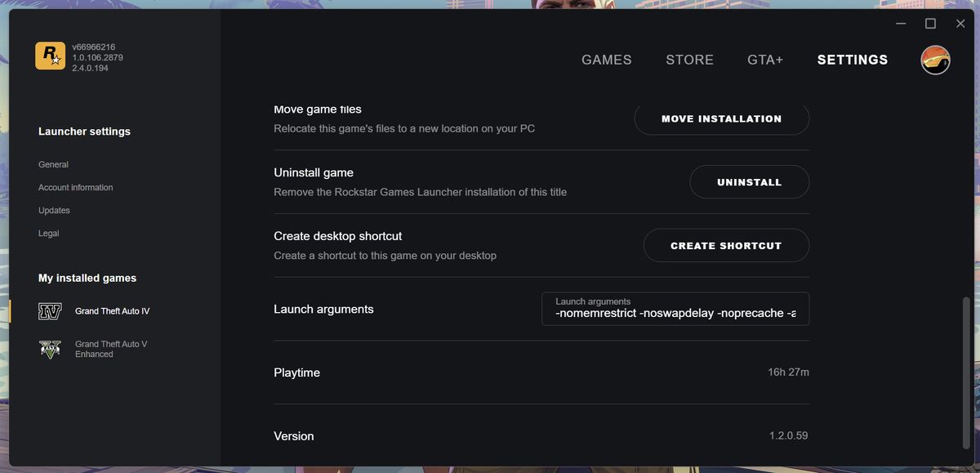Screen dimensions: 980x473
Task: Click the 'Launch arguments' row label
Action: [323, 309]
